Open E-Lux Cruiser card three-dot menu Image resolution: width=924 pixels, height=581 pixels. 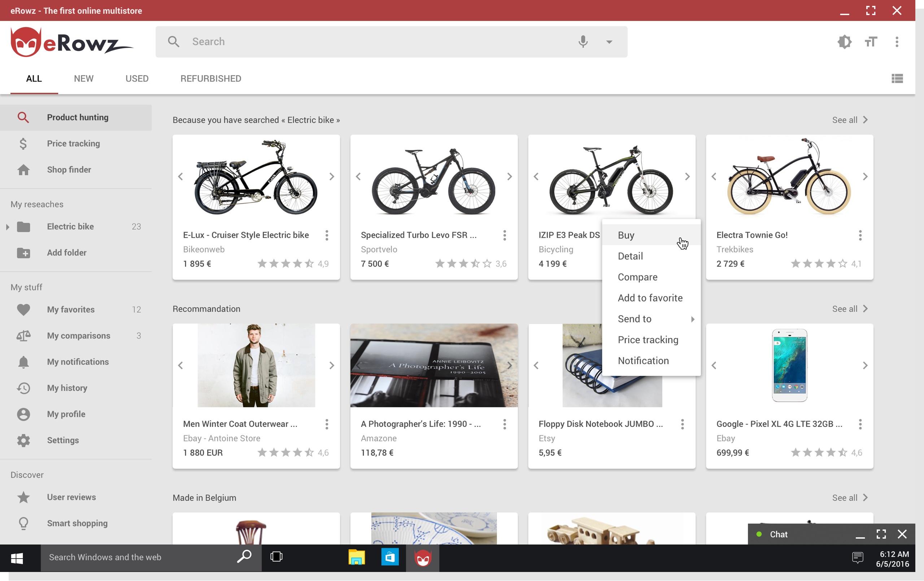tap(327, 235)
